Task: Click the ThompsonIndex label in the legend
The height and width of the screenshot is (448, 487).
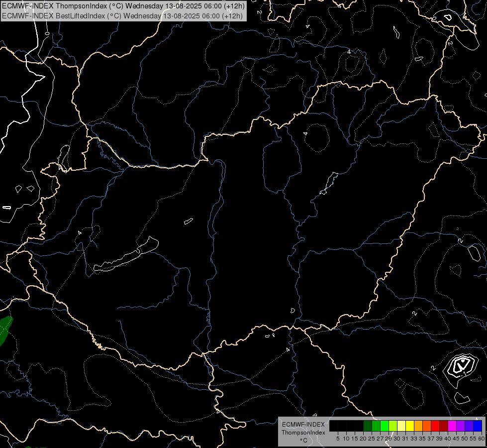Action: (x=303, y=433)
